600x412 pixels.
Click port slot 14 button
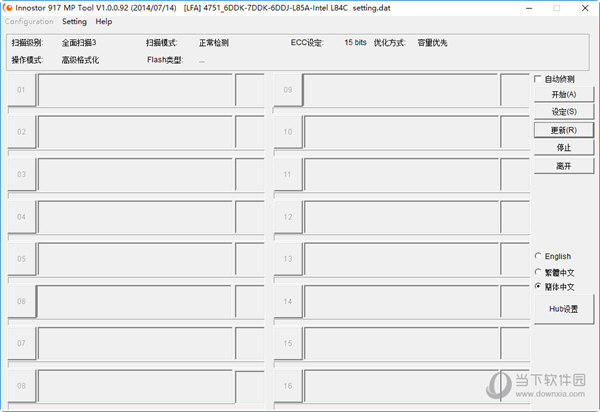[x=288, y=301]
